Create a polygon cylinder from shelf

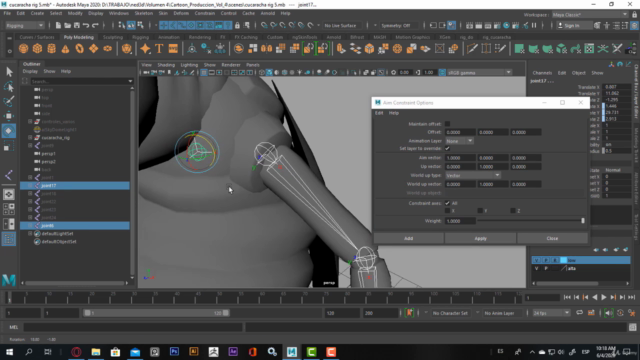(51, 49)
